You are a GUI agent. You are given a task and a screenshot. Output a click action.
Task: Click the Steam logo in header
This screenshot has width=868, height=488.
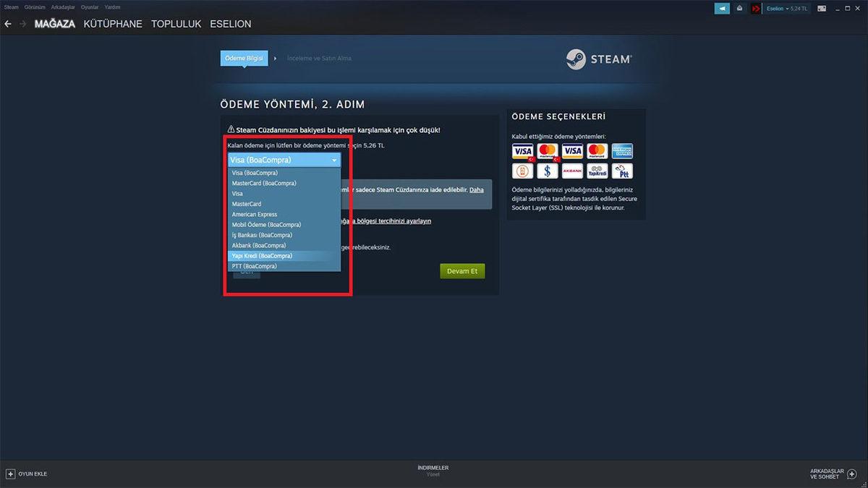[x=598, y=59]
